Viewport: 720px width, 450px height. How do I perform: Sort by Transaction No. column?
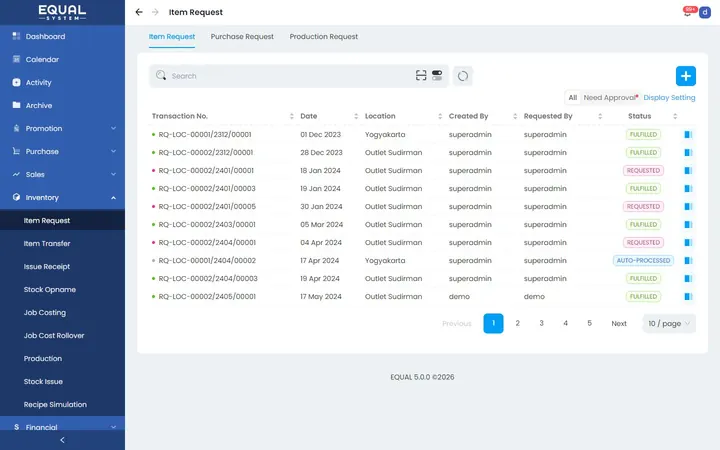click(292, 116)
